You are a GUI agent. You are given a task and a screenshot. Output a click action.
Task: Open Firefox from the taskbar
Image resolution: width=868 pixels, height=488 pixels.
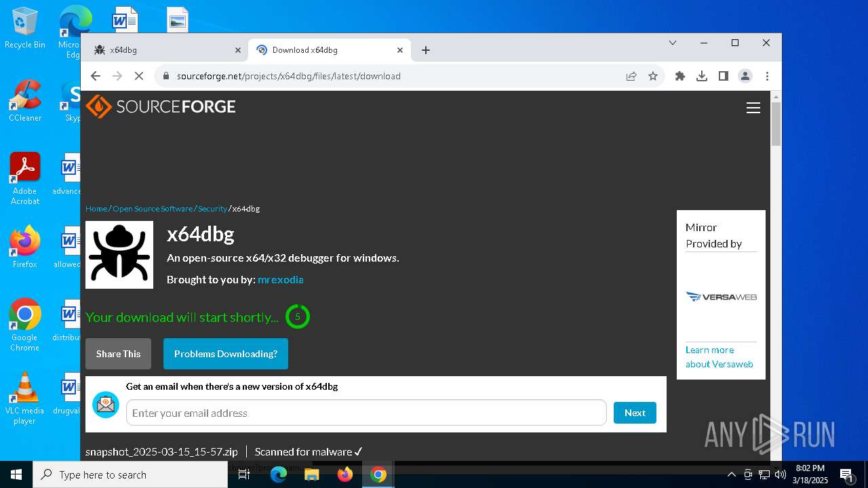[345, 474]
